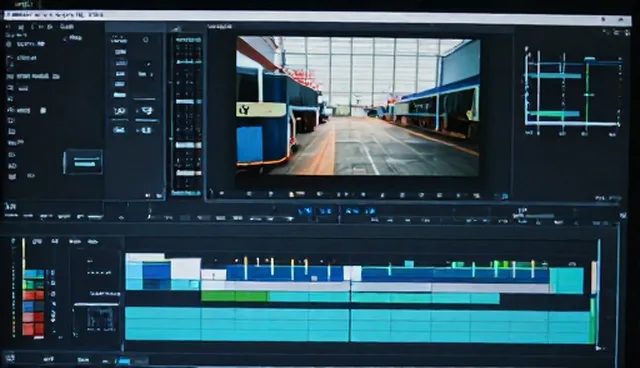Select the long blue marker clip left of playhead
This screenshot has width=640, height=368.
[285, 273]
